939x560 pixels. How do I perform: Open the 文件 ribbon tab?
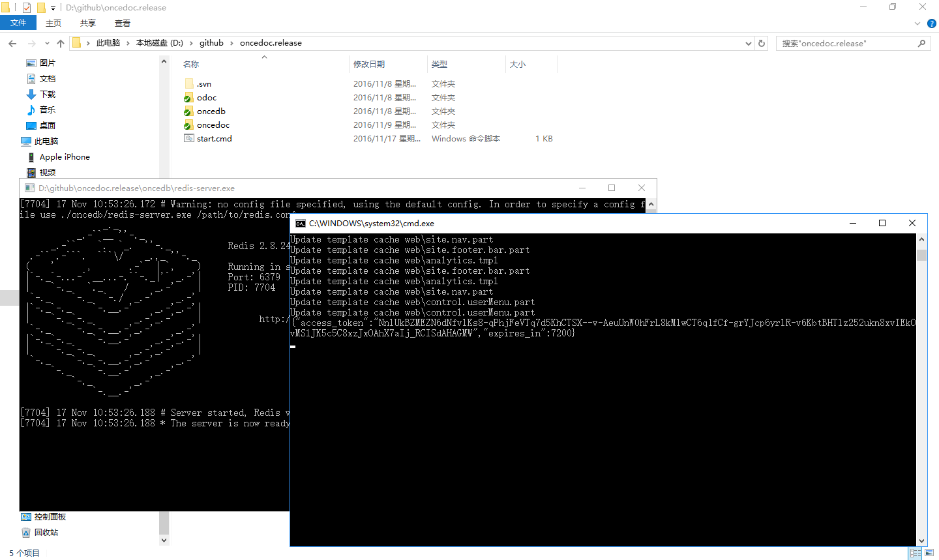click(18, 23)
